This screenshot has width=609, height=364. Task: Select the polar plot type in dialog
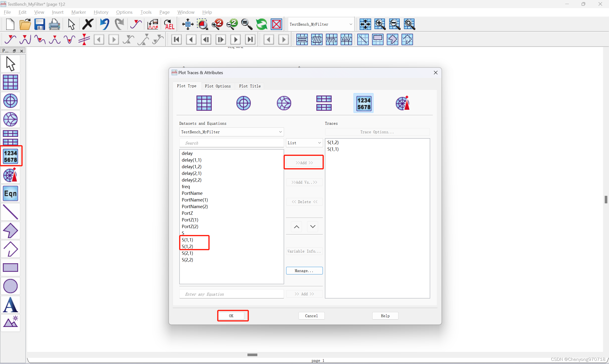coord(243,103)
